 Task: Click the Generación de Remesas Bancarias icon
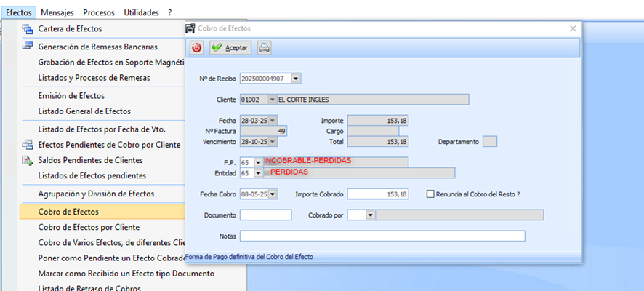click(x=28, y=47)
